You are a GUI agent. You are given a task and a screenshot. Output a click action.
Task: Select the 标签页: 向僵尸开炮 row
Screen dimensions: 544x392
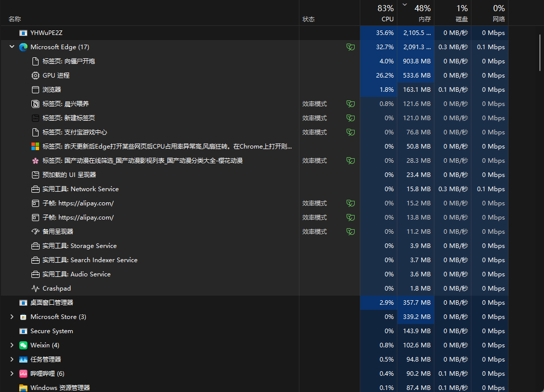click(254, 61)
